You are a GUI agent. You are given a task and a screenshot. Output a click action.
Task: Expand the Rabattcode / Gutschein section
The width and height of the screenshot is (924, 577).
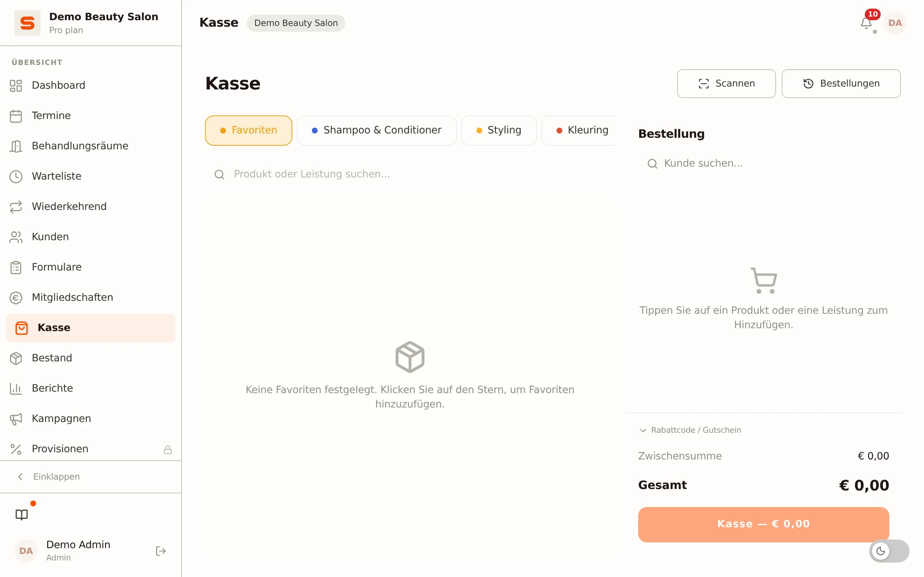coord(690,430)
